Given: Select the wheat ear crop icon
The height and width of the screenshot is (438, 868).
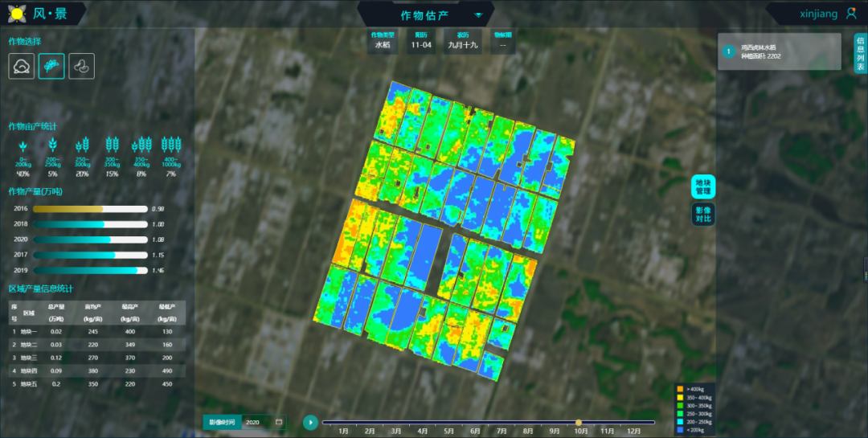Looking at the screenshot, I should [x=51, y=66].
